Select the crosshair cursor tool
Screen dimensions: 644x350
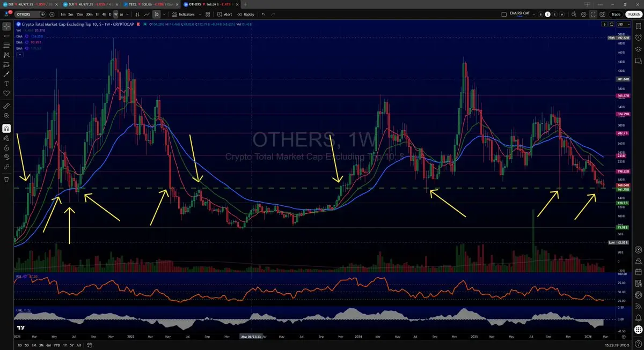pos(6,26)
